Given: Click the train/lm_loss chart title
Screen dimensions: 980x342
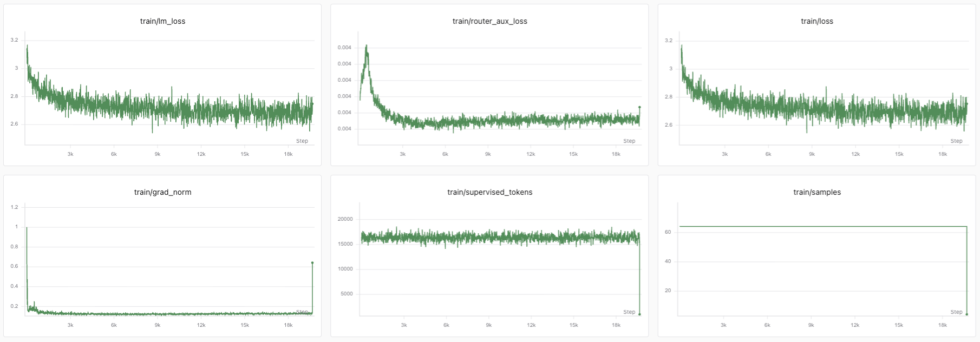Looking at the screenshot, I should [x=162, y=21].
